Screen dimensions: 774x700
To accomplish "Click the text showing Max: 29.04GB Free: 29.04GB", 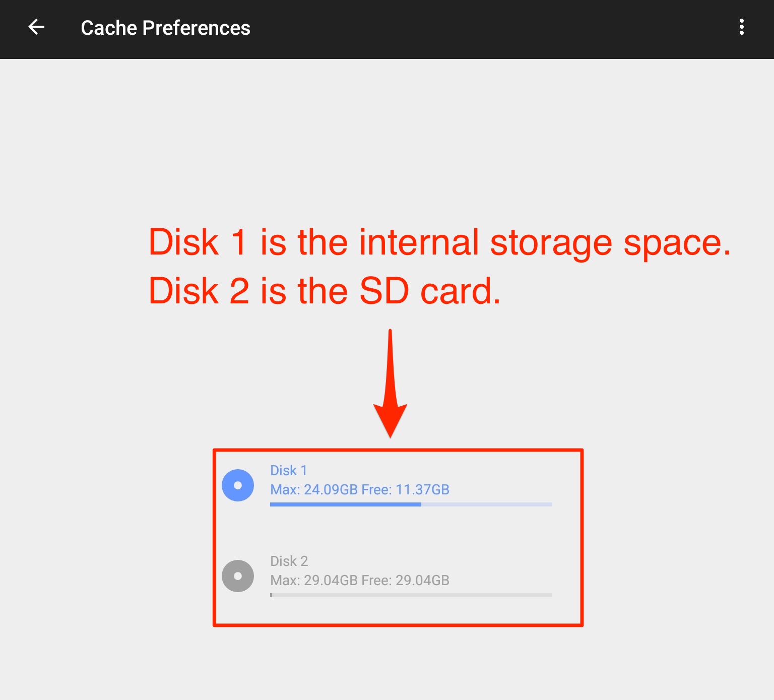I will [360, 581].
